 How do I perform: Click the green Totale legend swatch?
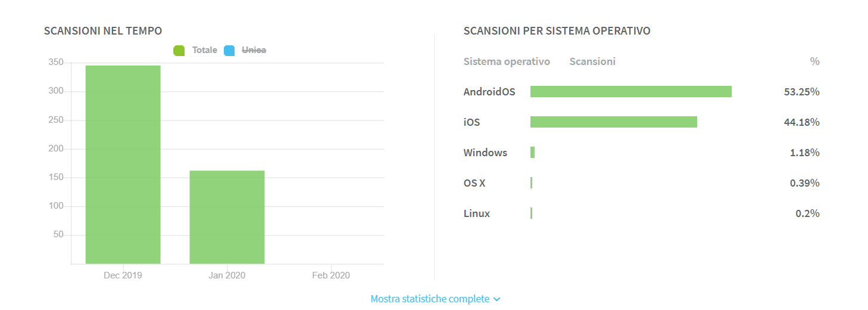click(179, 51)
